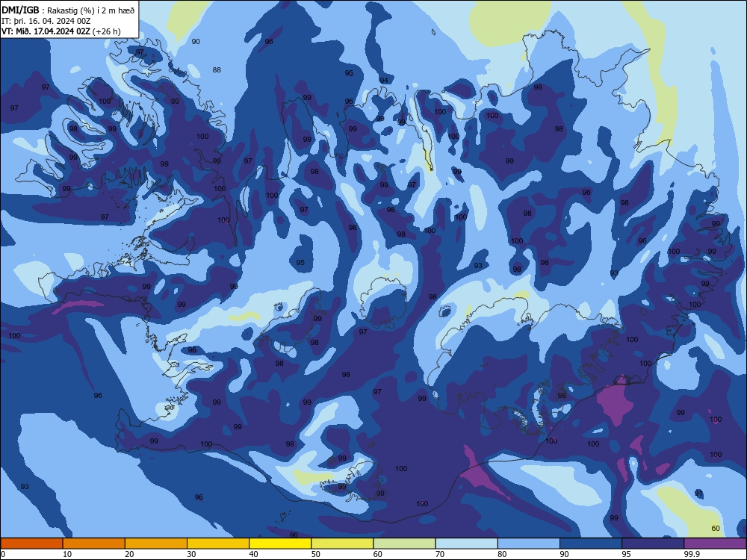747x560 pixels.
Task: Click the '60' humidity value on map
Action: 716,528
